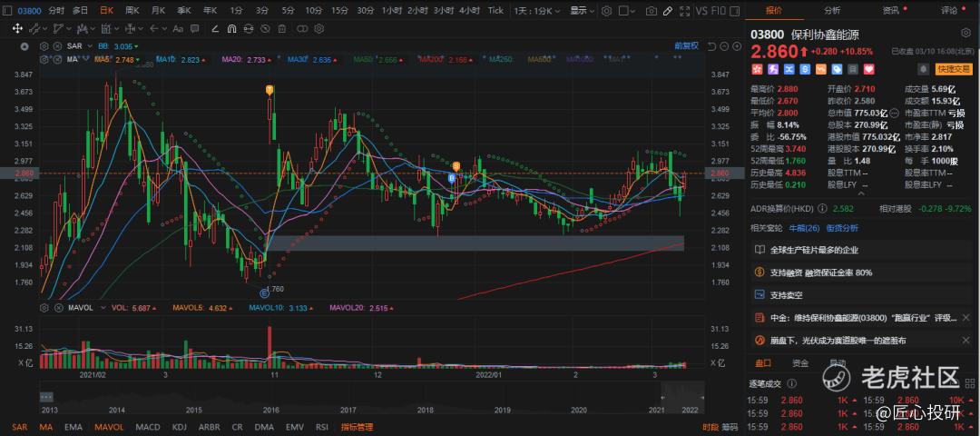Switch to 分时 intraday chart
This screenshot has height=436, width=980.
55,11
